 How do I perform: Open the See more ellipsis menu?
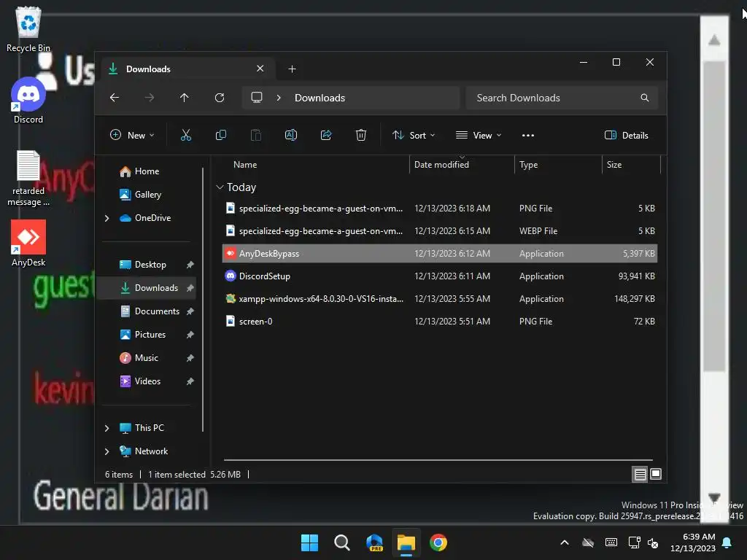click(528, 135)
